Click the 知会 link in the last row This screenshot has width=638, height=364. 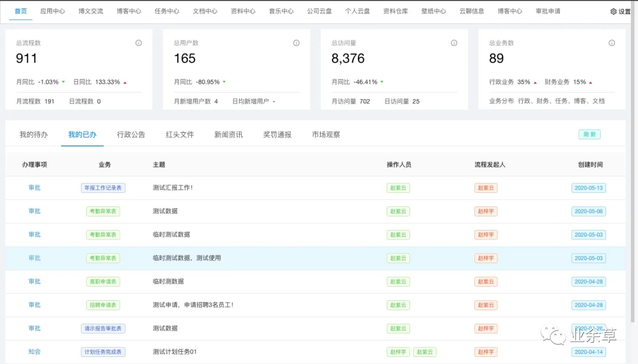[34, 352]
